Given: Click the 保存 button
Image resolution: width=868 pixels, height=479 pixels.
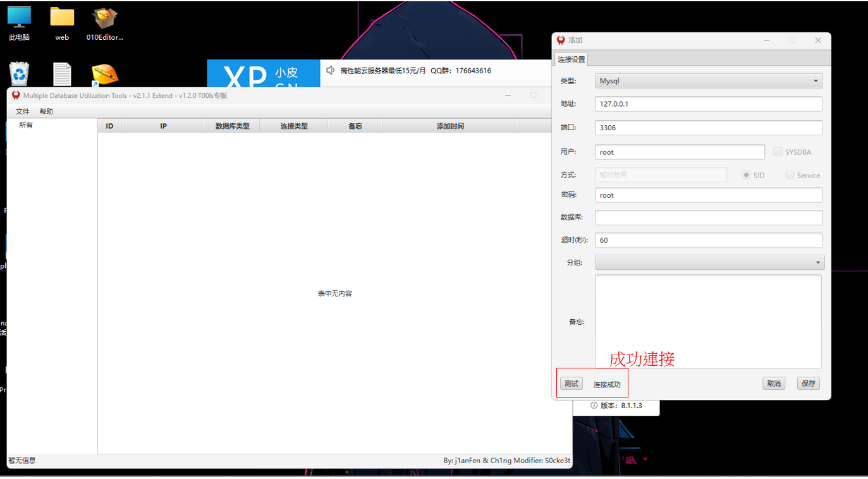Looking at the screenshot, I should pos(809,384).
